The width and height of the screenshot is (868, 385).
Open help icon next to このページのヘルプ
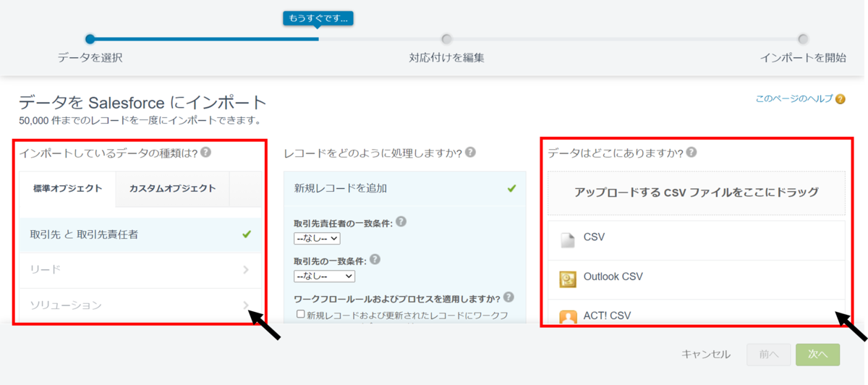coord(840,99)
